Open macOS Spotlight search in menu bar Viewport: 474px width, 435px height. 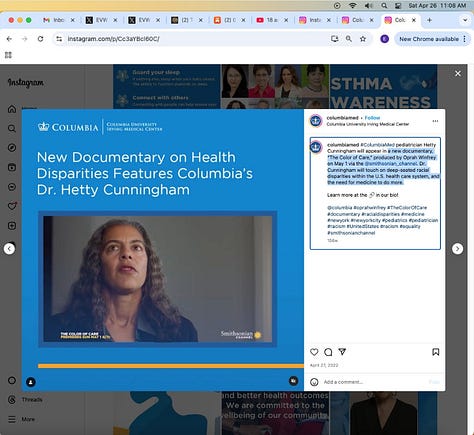(x=384, y=6)
